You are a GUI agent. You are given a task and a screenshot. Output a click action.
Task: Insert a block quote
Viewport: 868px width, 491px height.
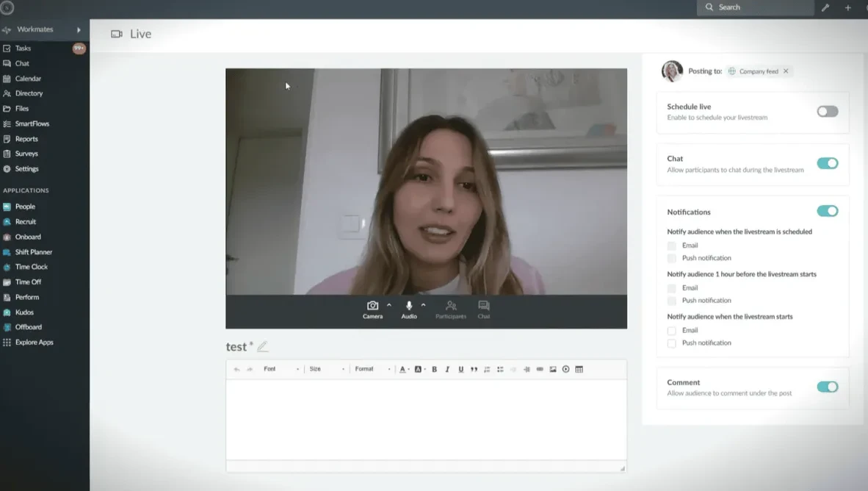[x=474, y=369]
